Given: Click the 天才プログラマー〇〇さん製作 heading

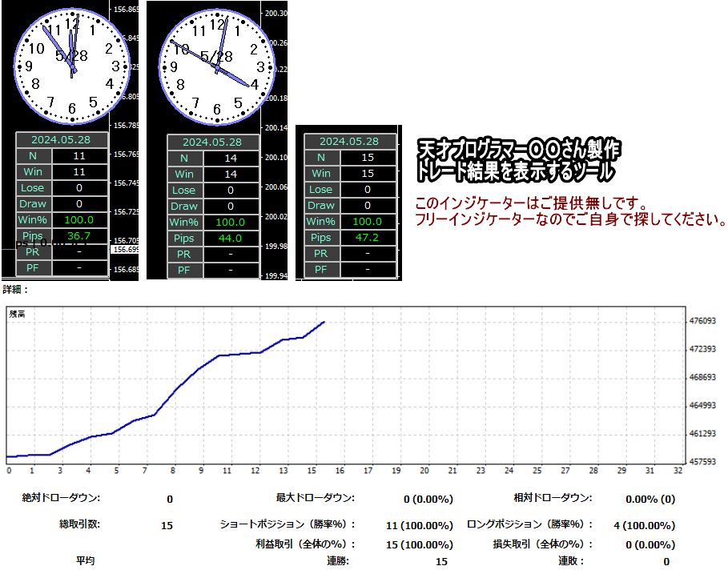Looking at the screenshot, I should click(x=518, y=150).
